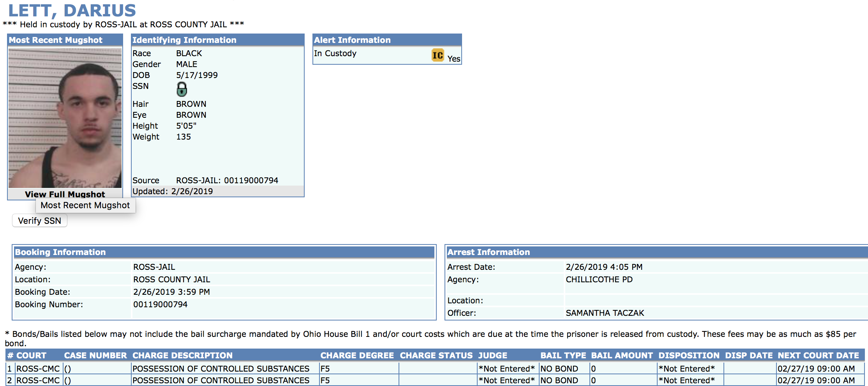Viewport: 868px width, 386px height.
Task: Click the Arrest Date value 2/26/2019 4:05 PM
Action: pyautogui.click(x=604, y=267)
